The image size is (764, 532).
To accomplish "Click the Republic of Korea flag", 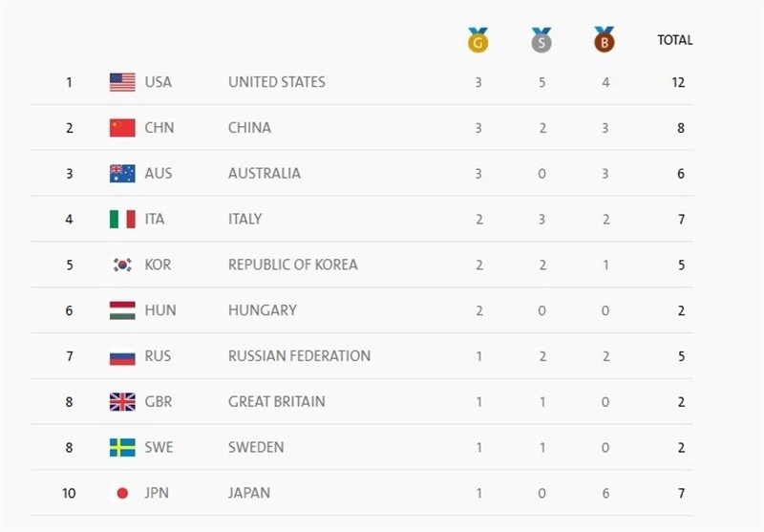I will tap(122, 265).
